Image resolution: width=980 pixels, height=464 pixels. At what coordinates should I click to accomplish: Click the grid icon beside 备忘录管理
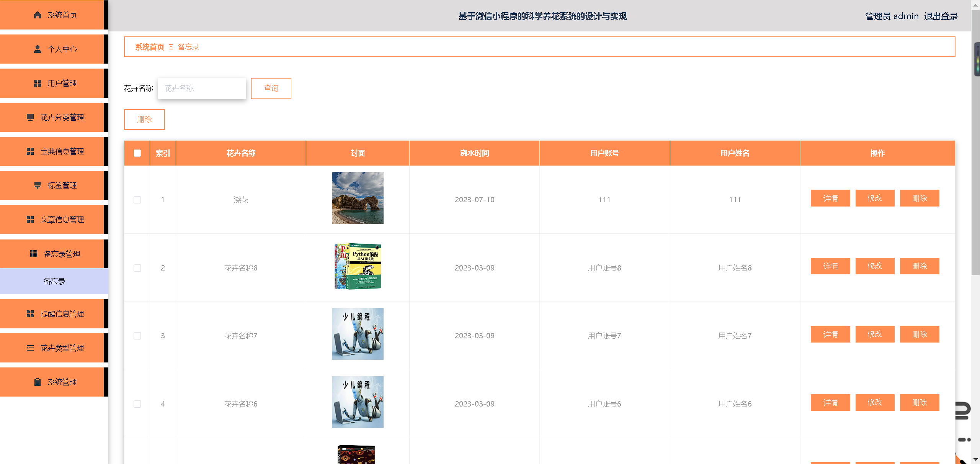point(34,254)
